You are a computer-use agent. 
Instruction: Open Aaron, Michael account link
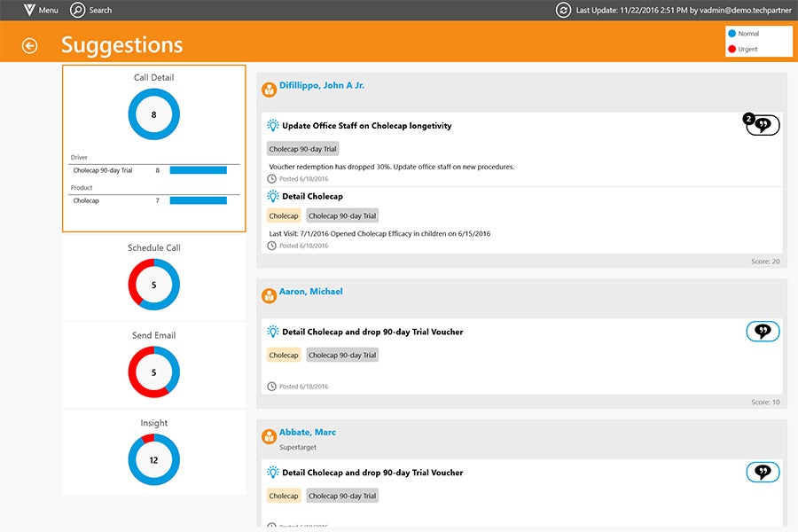tap(311, 292)
